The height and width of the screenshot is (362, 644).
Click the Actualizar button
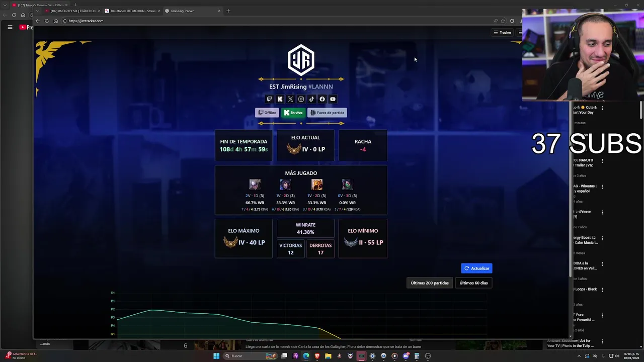(476, 268)
